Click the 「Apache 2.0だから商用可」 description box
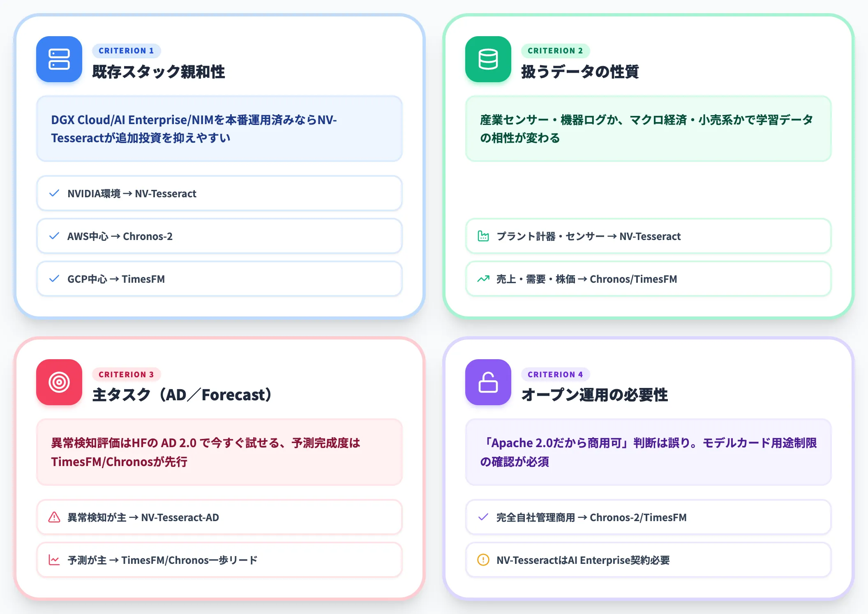The width and height of the screenshot is (868, 614). (649, 452)
